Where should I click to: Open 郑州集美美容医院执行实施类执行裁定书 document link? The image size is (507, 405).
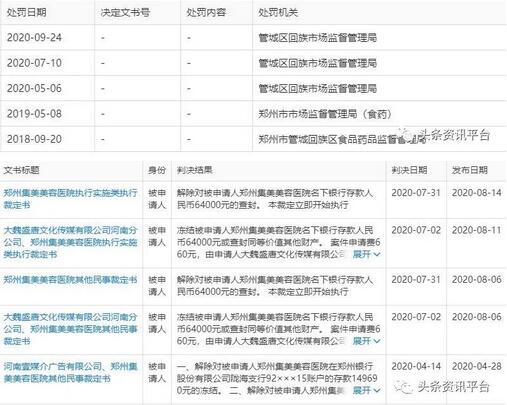(70, 199)
